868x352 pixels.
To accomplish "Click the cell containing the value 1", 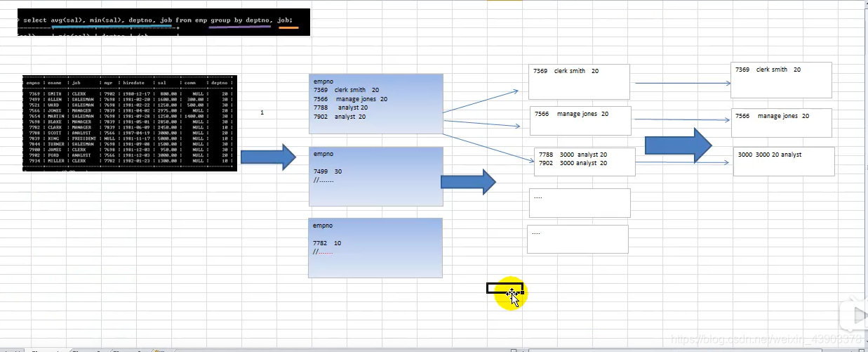I will 262,112.
